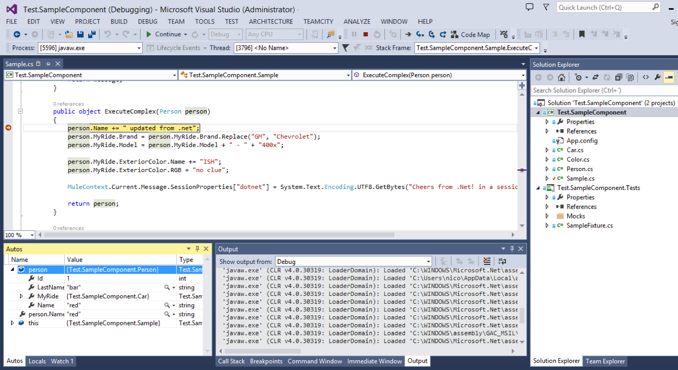Click Show Next Statement arrow icon
This screenshot has width=678, height=370.
(408, 34)
